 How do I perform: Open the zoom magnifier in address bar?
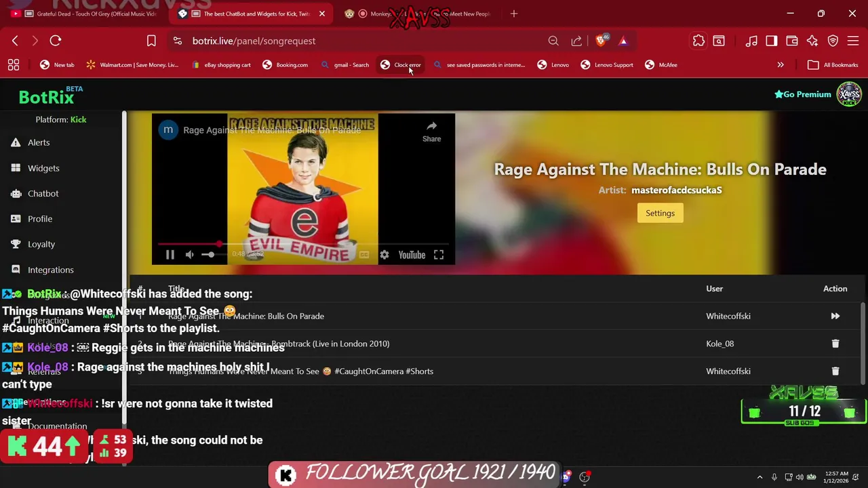[553, 41]
